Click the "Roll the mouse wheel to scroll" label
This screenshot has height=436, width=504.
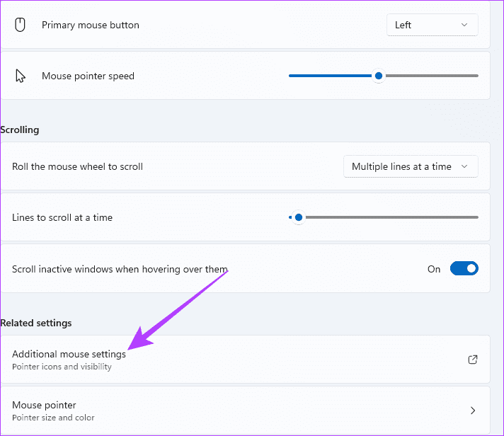pos(77,166)
